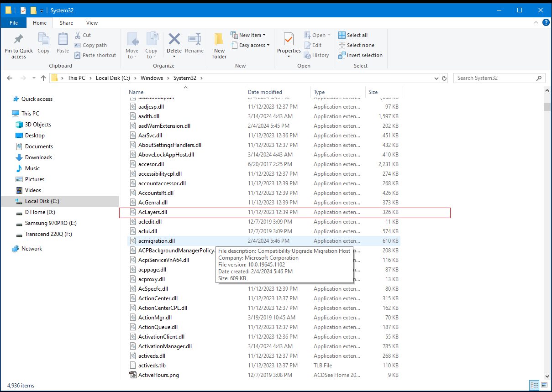Expand the New item dropdown
The height and width of the screenshot is (392, 552).
(x=248, y=35)
